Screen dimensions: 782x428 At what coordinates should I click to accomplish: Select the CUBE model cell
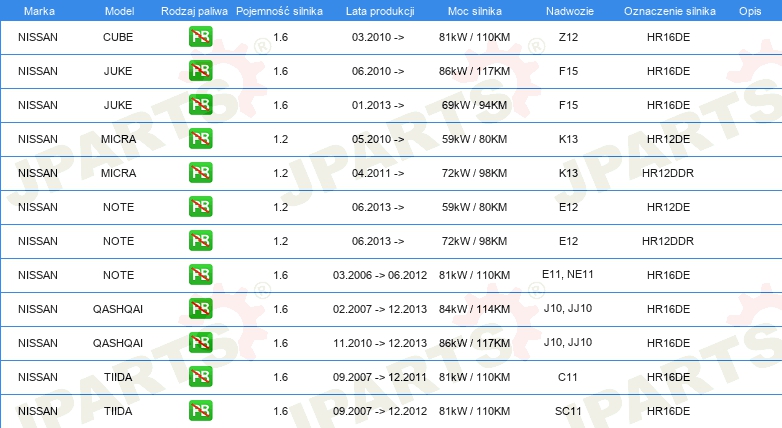[x=118, y=37]
